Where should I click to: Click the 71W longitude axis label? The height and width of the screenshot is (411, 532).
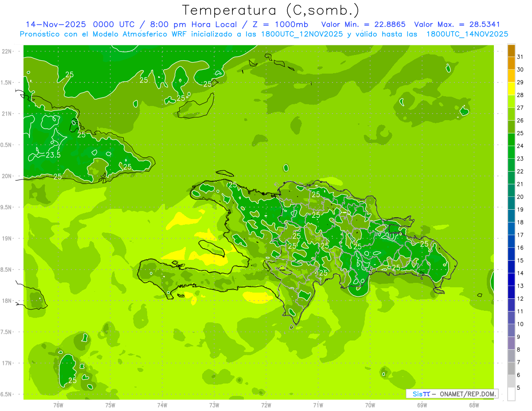(x=318, y=405)
